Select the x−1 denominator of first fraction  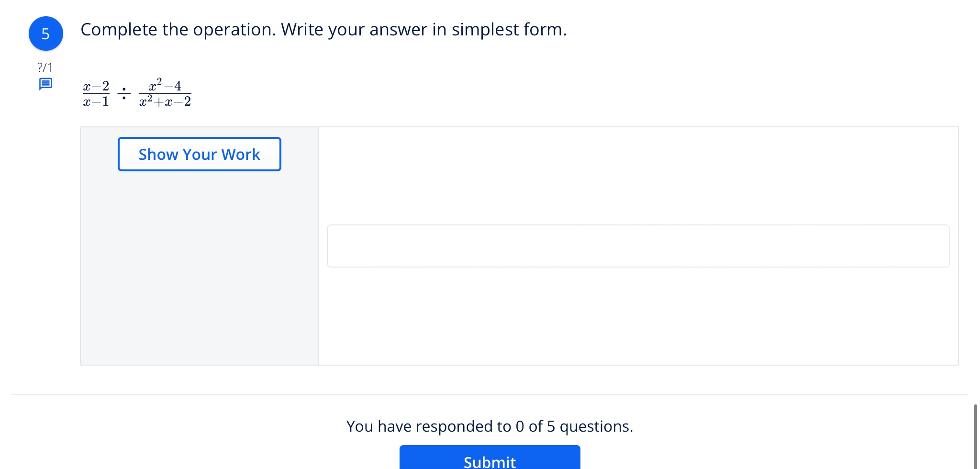[x=96, y=101]
